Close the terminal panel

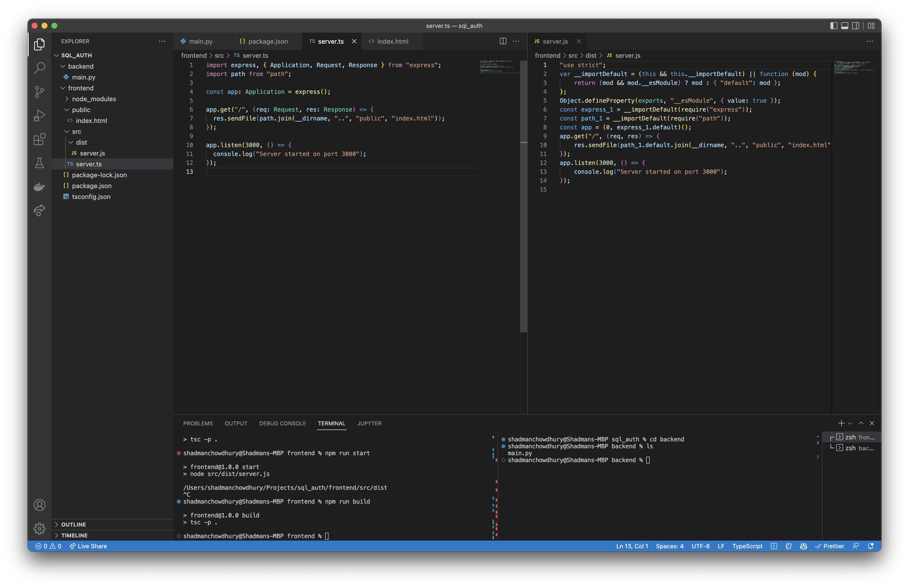click(872, 423)
